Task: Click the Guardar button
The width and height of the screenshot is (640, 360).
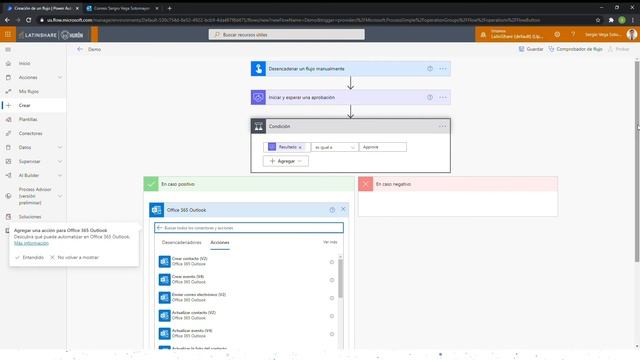Action: [531, 49]
